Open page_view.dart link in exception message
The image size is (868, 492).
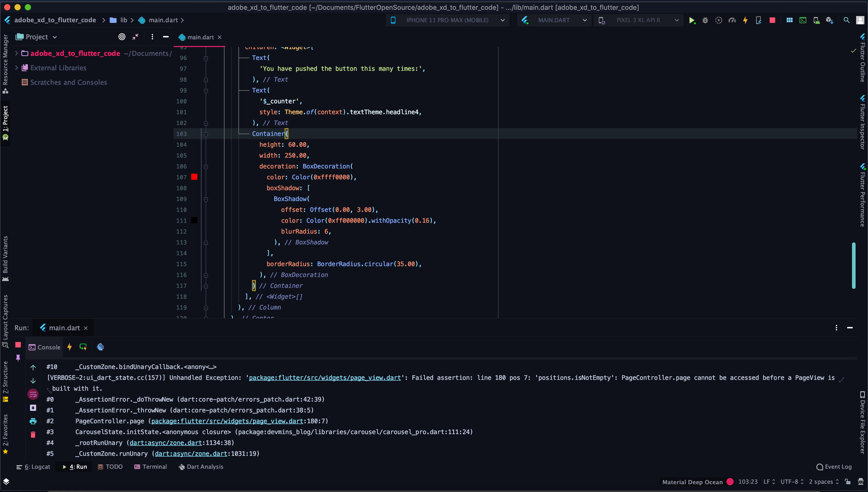[x=324, y=378]
